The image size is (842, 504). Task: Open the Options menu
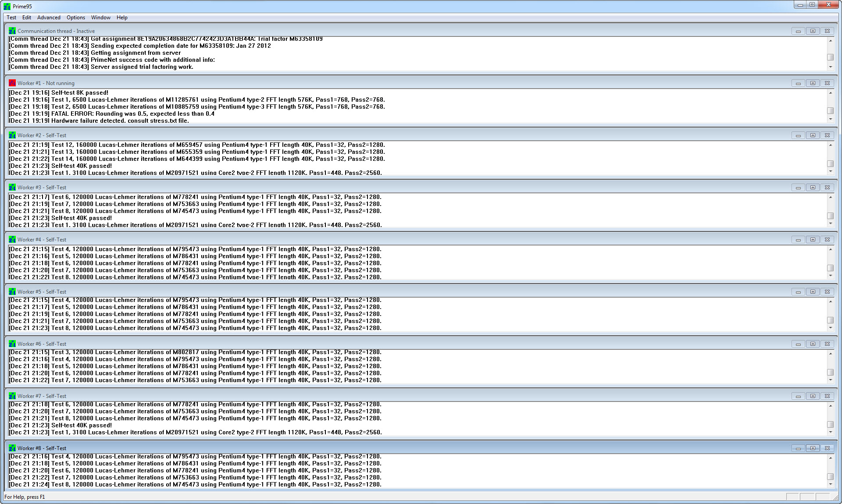pyautogui.click(x=76, y=18)
